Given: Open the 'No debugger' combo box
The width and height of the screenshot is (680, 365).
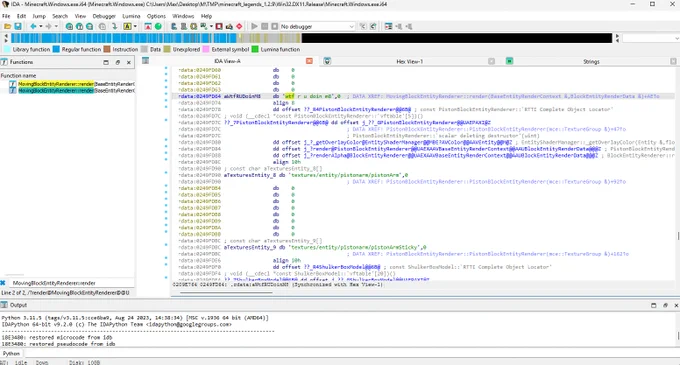Looking at the screenshot, I should coord(317,26).
